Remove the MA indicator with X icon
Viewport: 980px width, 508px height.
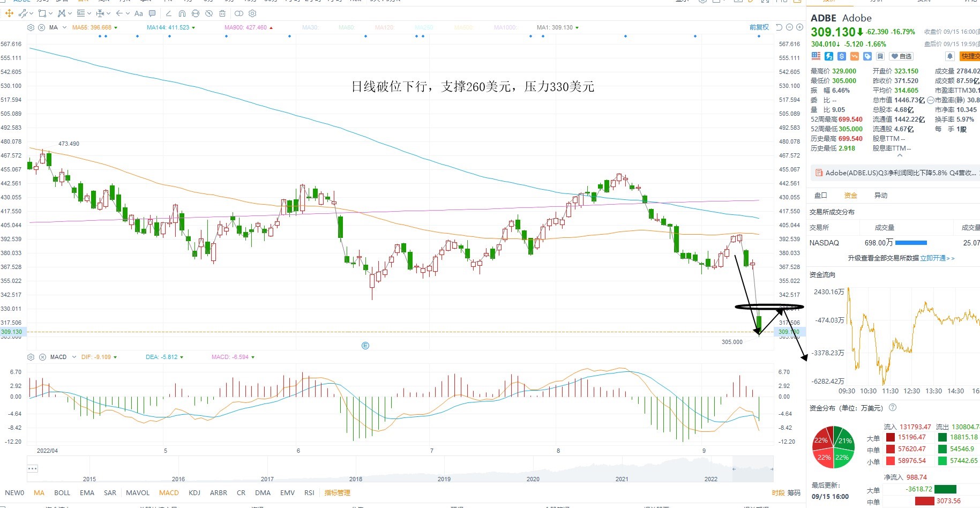point(42,27)
